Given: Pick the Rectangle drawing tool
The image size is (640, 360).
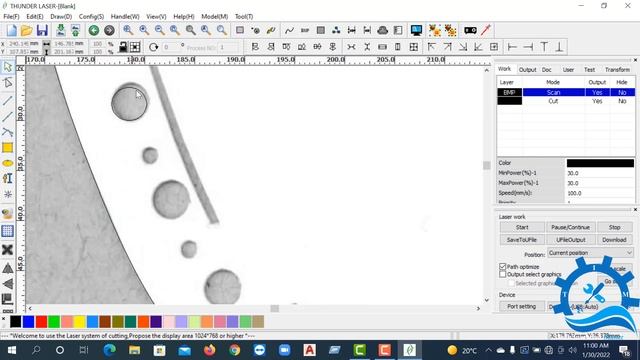Looking at the screenshot, I should coord(7,147).
